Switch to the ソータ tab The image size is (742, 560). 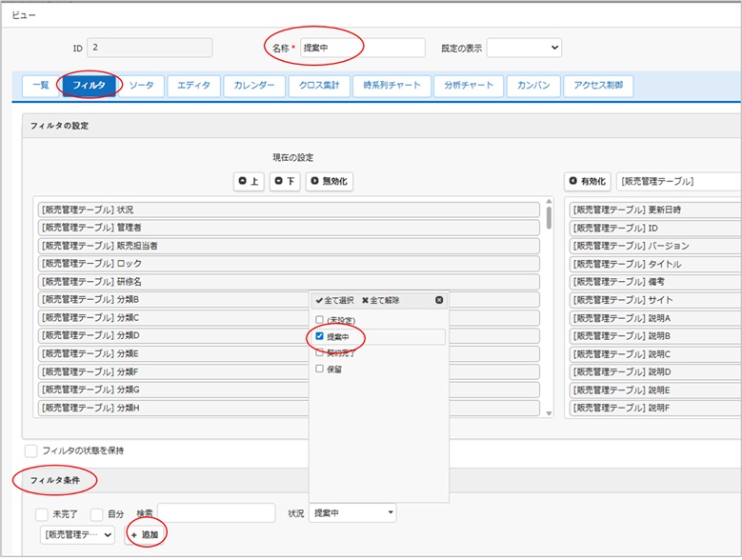pyautogui.click(x=142, y=86)
